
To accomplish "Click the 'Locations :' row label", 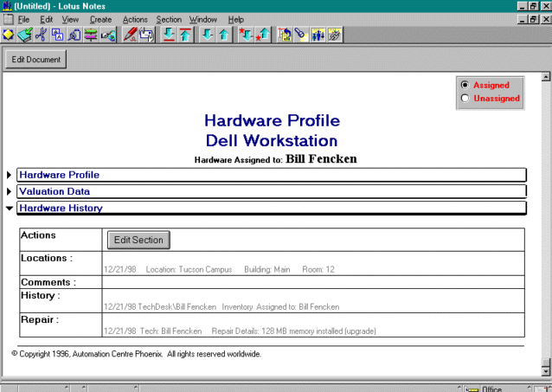I will pyautogui.click(x=47, y=258).
